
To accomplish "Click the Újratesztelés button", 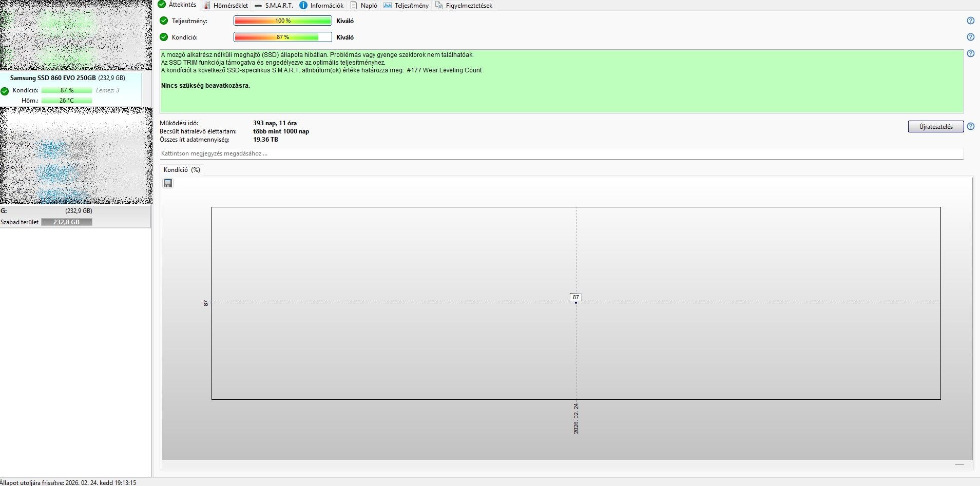I will coord(935,127).
